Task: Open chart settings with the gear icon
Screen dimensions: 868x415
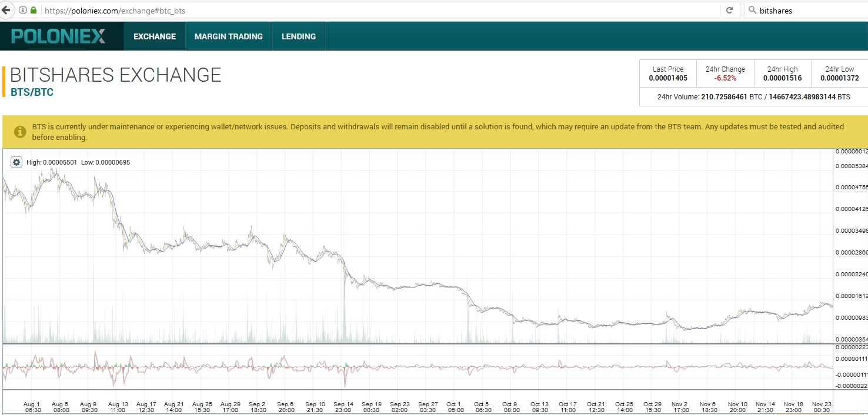Action: [16, 162]
